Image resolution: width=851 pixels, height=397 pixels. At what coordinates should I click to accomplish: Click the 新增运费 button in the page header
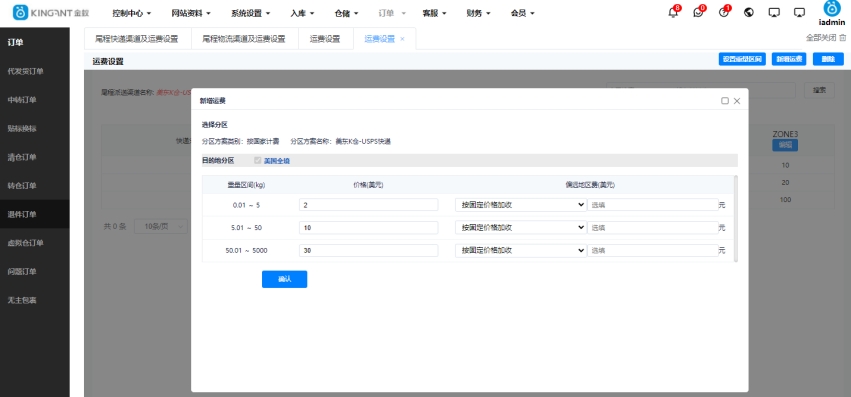(x=789, y=59)
